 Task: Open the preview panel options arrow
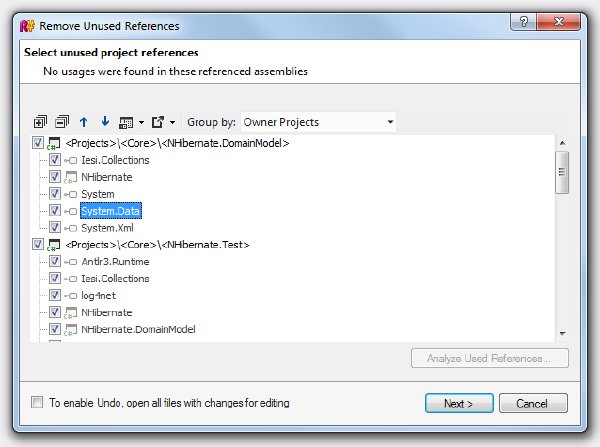[142, 122]
